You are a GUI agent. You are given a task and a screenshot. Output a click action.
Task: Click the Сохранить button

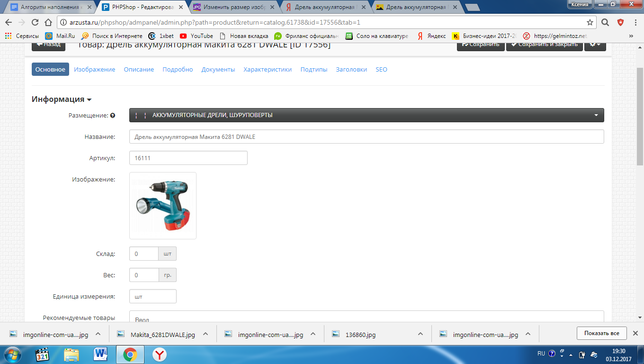pyautogui.click(x=481, y=45)
